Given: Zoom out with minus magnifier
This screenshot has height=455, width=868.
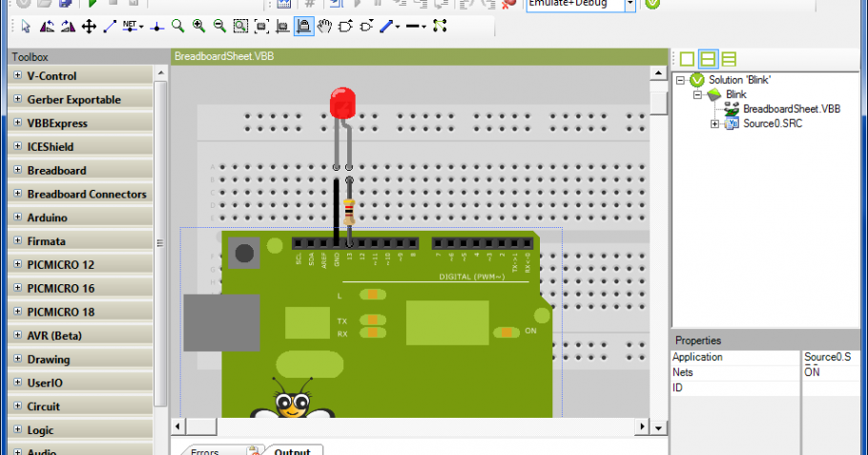Looking at the screenshot, I should (x=219, y=26).
